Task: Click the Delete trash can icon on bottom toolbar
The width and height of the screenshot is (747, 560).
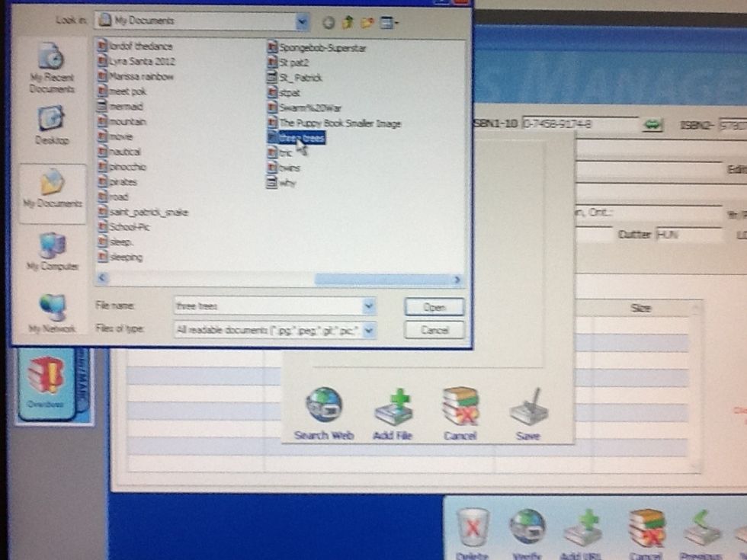Action: (473, 528)
